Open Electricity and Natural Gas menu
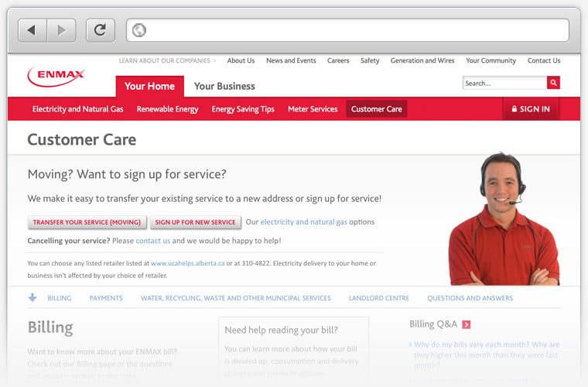 pyautogui.click(x=77, y=109)
